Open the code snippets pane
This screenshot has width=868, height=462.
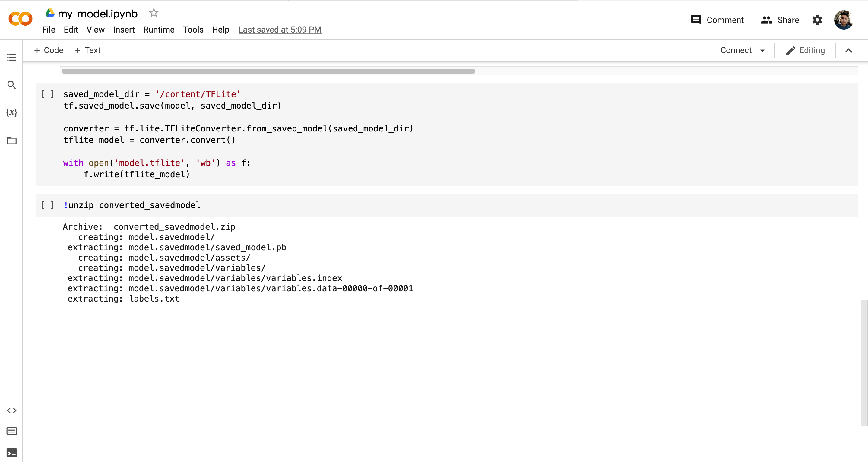[12, 410]
